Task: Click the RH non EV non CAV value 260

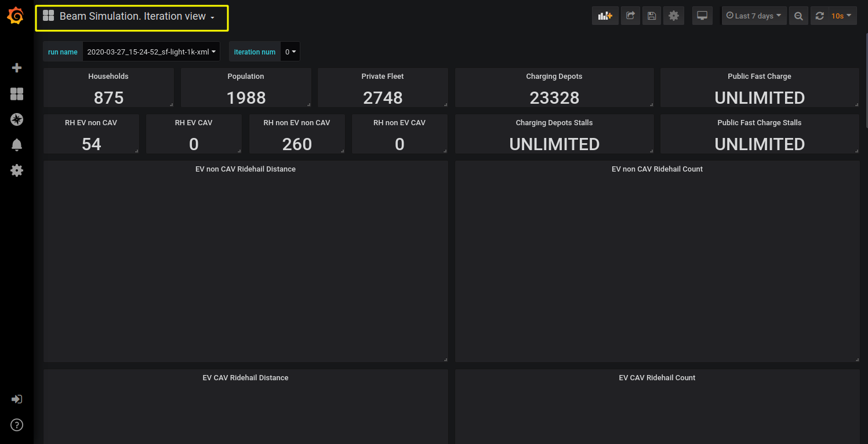Action: tap(297, 144)
